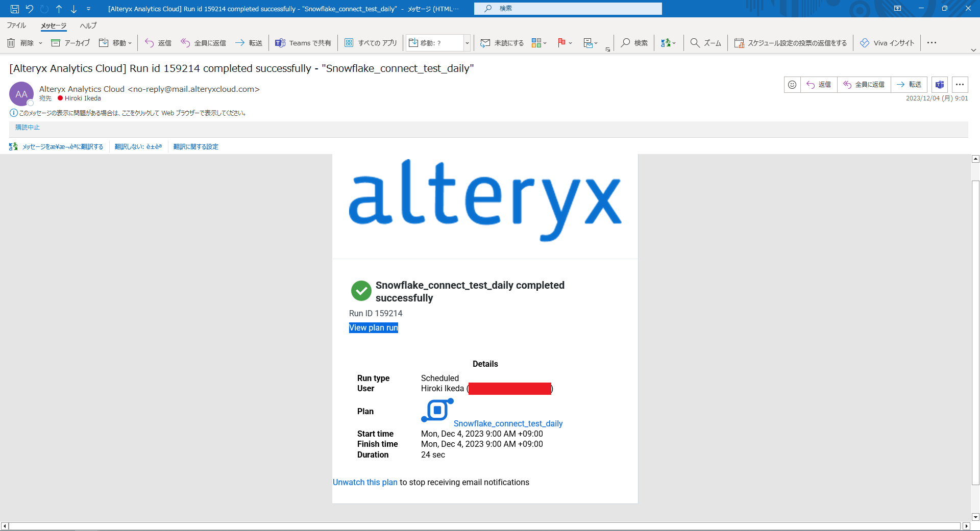Expand the 移動: ? quick steps dropdown
Viewport: 980px width, 531px height.
(467, 43)
